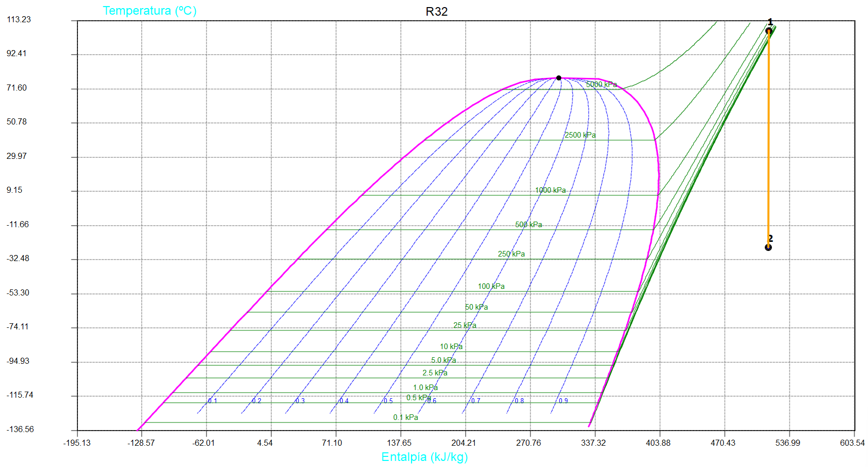Click state point 1 marker at top
This screenshot has height=467, width=868.
(x=768, y=31)
